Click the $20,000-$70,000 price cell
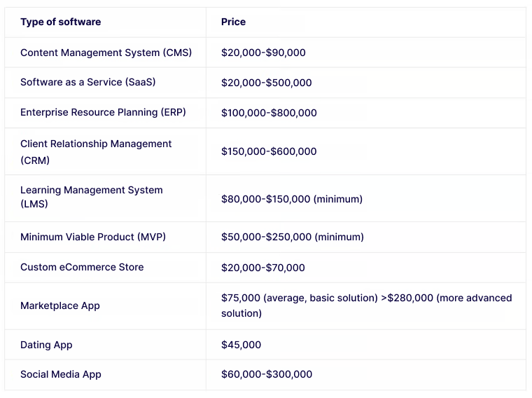 click(x=262, y=268)
